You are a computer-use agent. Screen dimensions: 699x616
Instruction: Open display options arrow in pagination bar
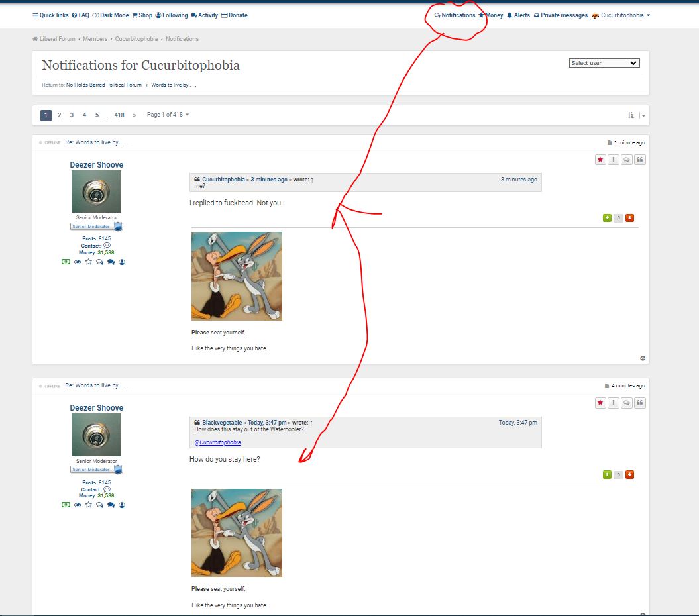coord(643,115)
